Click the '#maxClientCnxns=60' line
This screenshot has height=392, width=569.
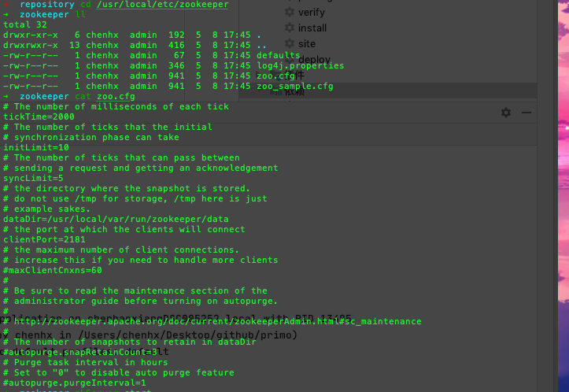click(x=53, y=271)
